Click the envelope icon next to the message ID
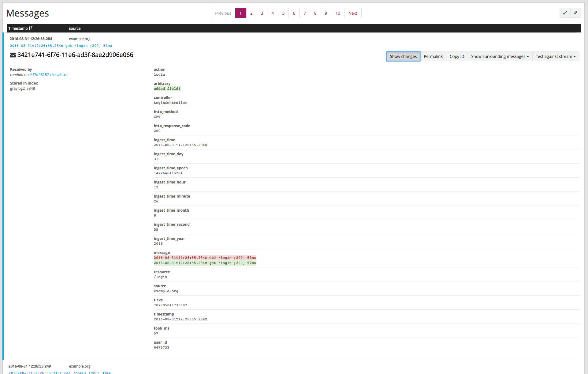The width and height of the screenshot is (588, 374). [13, 55]
